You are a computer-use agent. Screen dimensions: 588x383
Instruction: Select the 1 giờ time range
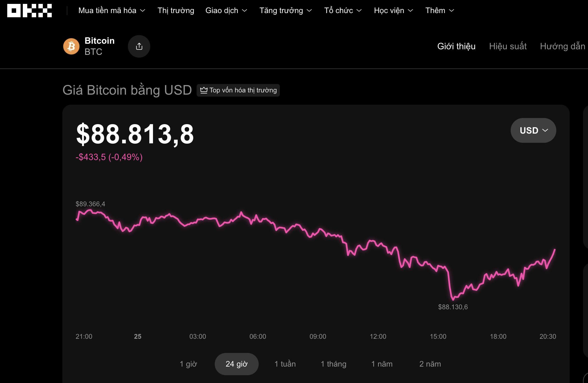189,364
